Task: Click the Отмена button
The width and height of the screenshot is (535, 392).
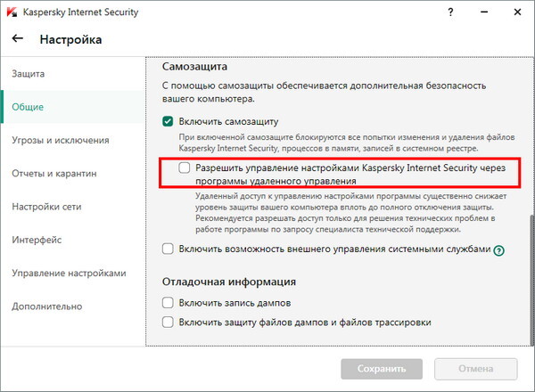Action: [475, 369]
